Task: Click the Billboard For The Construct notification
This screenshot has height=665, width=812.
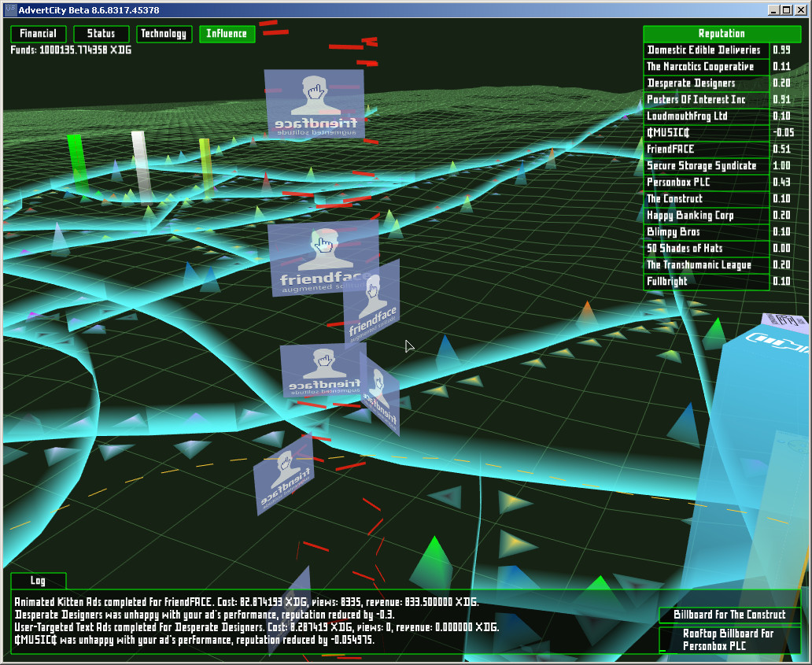Action: (x=729, y=614)
